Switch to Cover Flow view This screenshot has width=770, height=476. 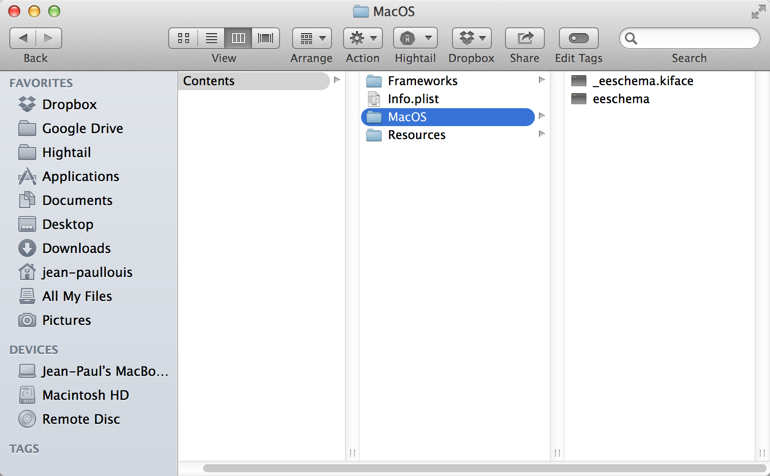tap(266, 38)
